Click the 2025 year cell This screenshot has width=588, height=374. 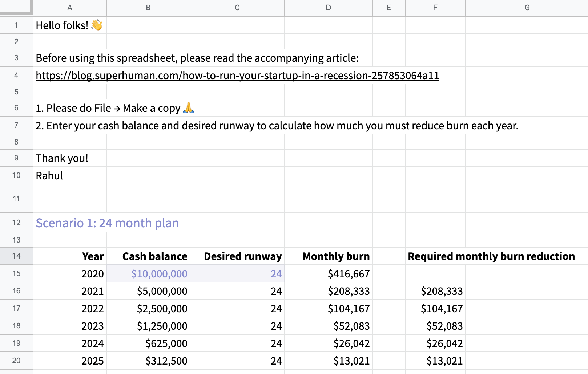tap(70, 361)
